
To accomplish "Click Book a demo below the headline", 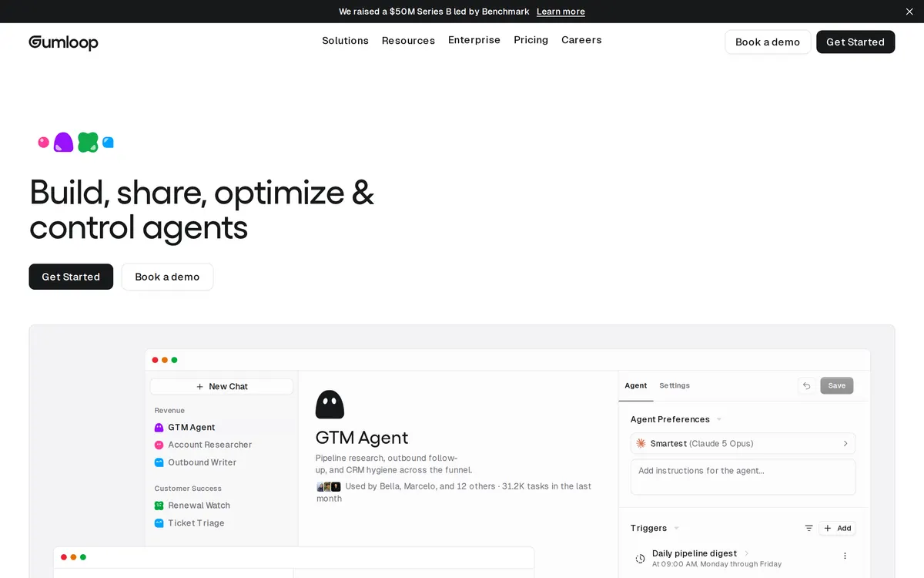I will pyautogui.click(x=167, y=277).
